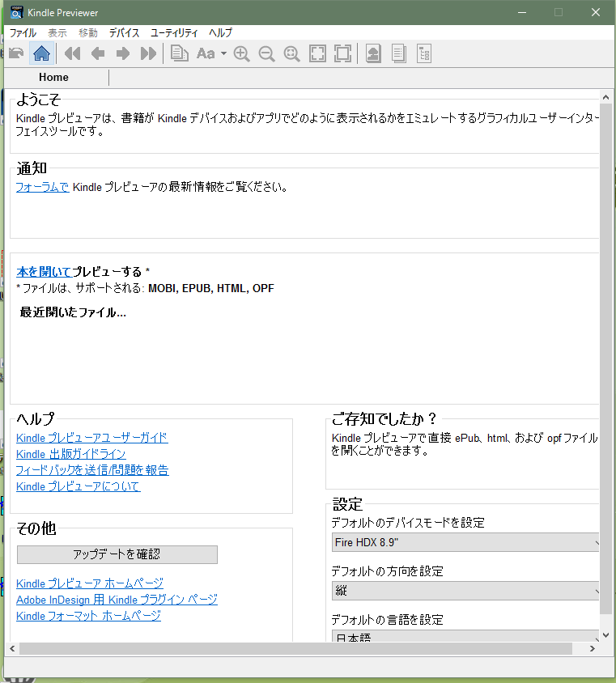Image resolution: width=616 pixels, height=683 pixels.
Task: Expand the default orientation dropdown showing 縦
Action: (466, 591)
